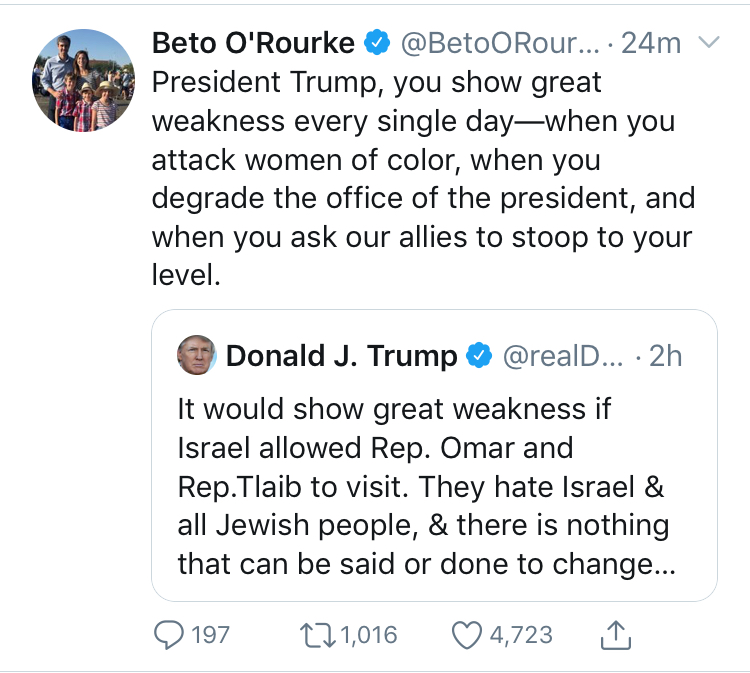Screen dimensions: 750x673
Task: Open the Donald J. Trump display name
Action: click(x=342, y=356)
